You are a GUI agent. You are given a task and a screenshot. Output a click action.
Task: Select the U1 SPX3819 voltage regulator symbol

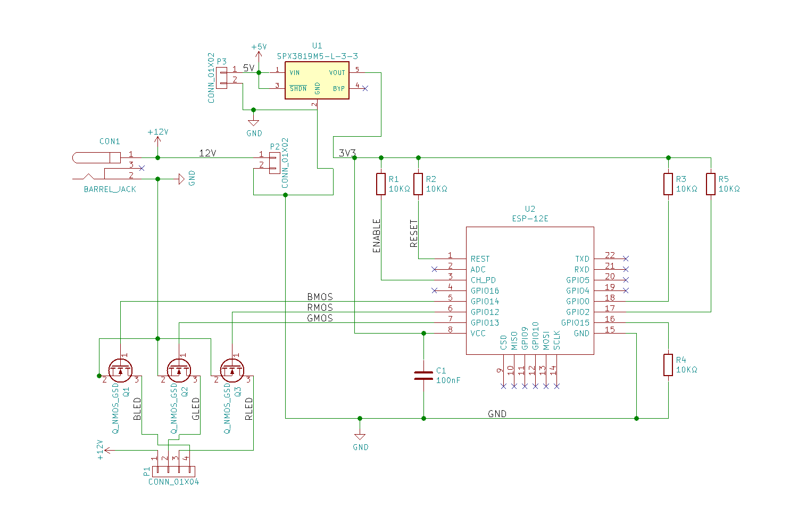pyautogui.click(x=317, y=80)
